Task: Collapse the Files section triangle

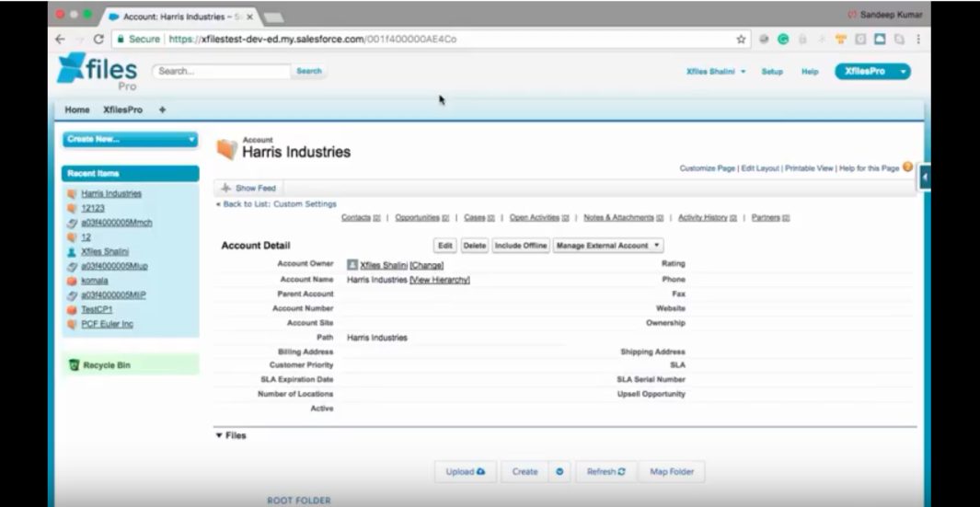Action: [x=219, y=435]
